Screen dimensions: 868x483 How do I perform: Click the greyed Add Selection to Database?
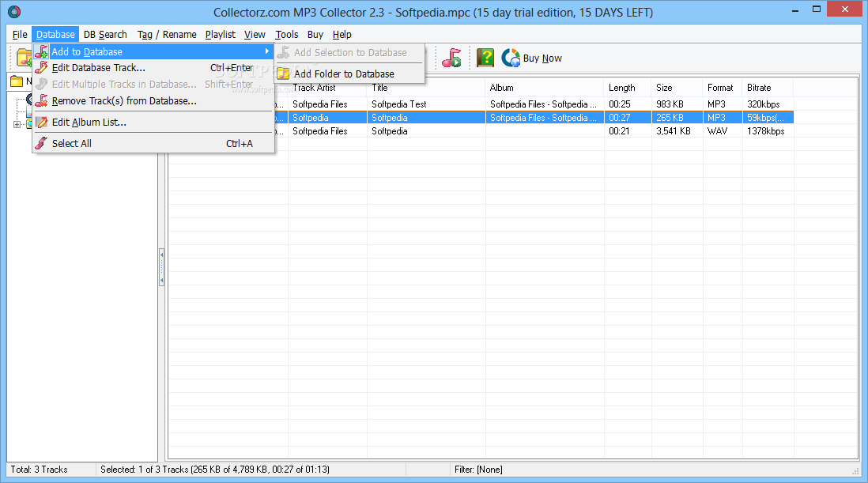(350, 52)
